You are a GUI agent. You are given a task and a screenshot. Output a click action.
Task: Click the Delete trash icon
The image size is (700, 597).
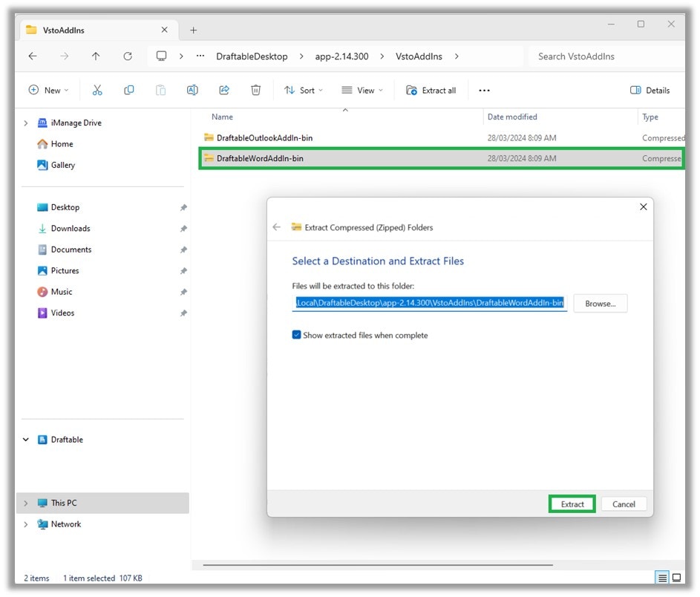pyautogui.click(x=255, y=90)
